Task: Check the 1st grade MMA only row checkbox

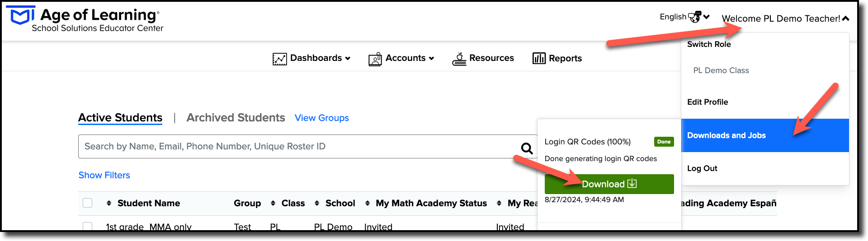Action: pyautogui.click(x=88, y=226)
